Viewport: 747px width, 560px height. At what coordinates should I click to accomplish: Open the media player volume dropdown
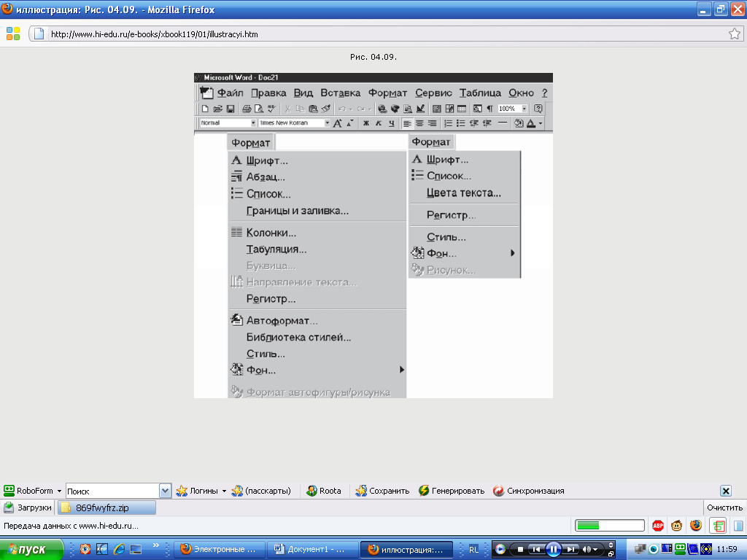(595, 550)
